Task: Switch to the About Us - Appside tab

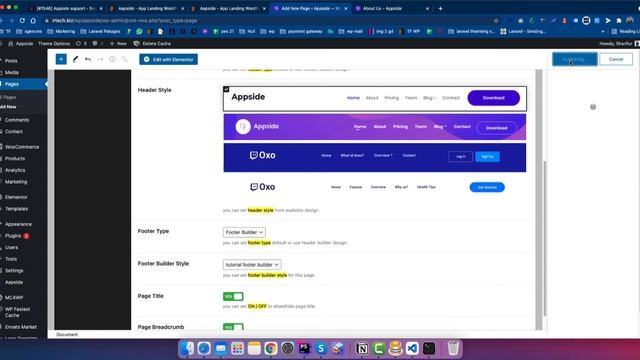Action: click(382, 8)
